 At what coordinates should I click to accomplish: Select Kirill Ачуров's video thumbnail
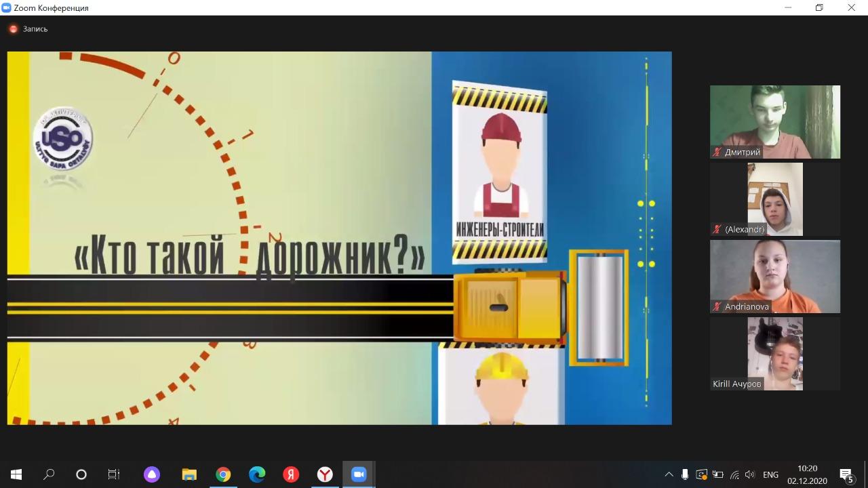click(x=774, y=353)
